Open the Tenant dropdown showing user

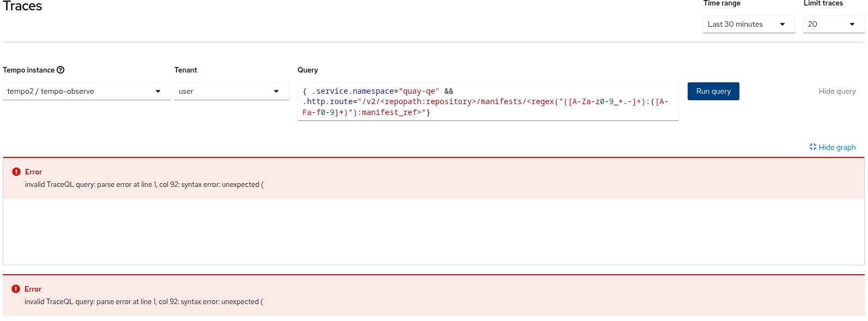pos(230,92)
